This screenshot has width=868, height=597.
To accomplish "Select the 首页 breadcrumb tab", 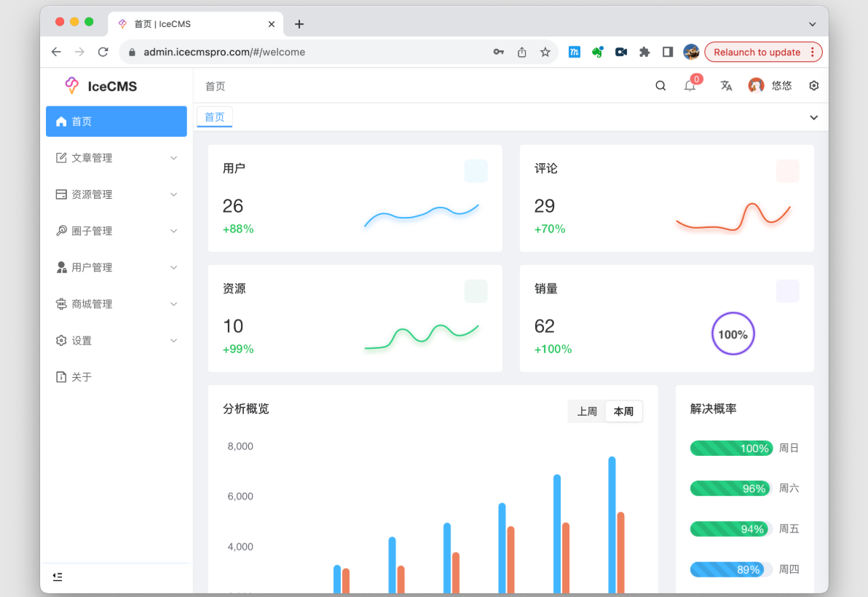I will pos(214,116).
